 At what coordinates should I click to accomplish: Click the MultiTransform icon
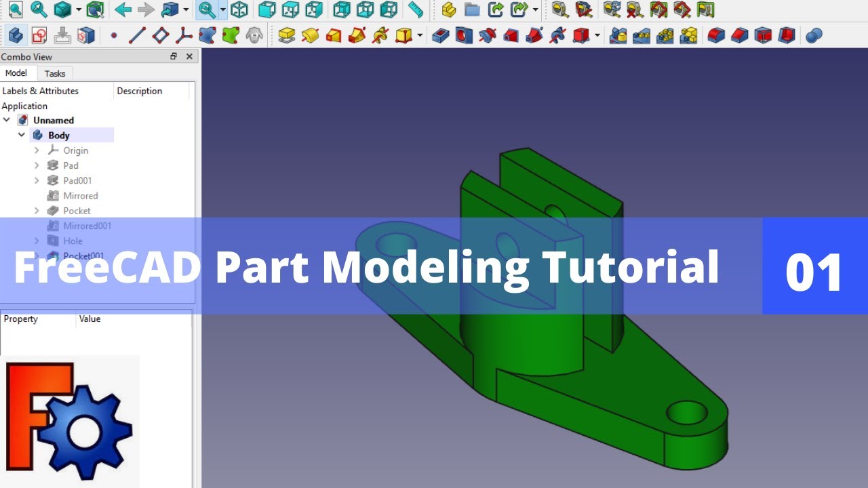[x=688, y=35]
